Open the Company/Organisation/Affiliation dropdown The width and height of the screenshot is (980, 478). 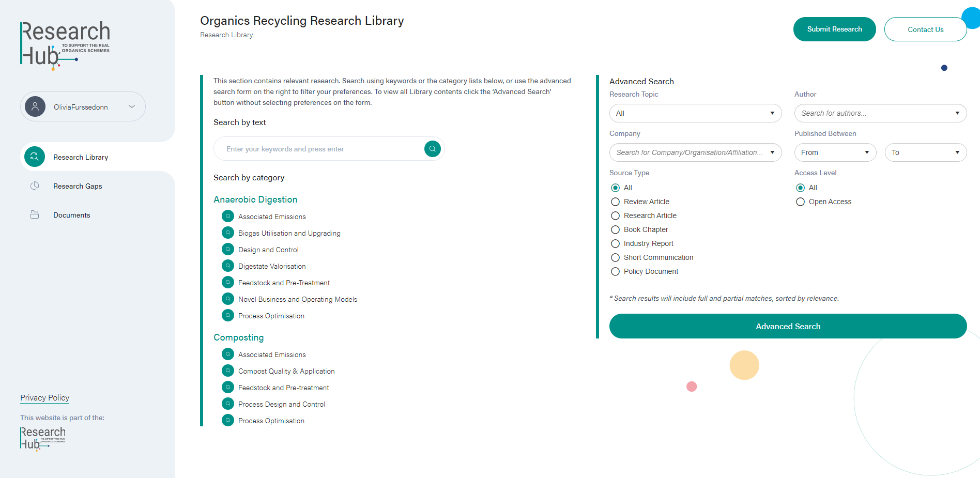pos(695,152)
